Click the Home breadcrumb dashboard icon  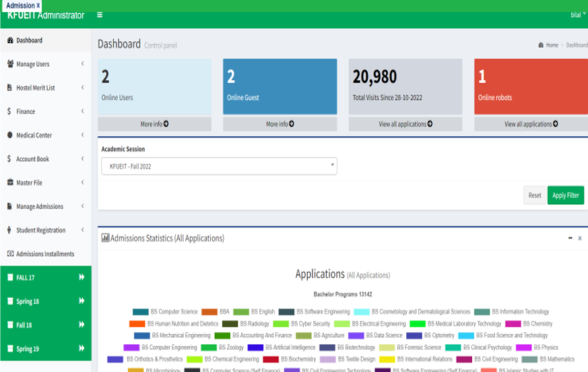(x=541, y=45)
